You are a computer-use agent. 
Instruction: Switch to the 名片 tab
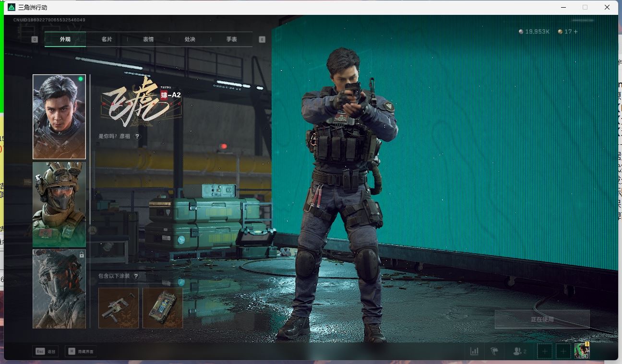[107, 39]
